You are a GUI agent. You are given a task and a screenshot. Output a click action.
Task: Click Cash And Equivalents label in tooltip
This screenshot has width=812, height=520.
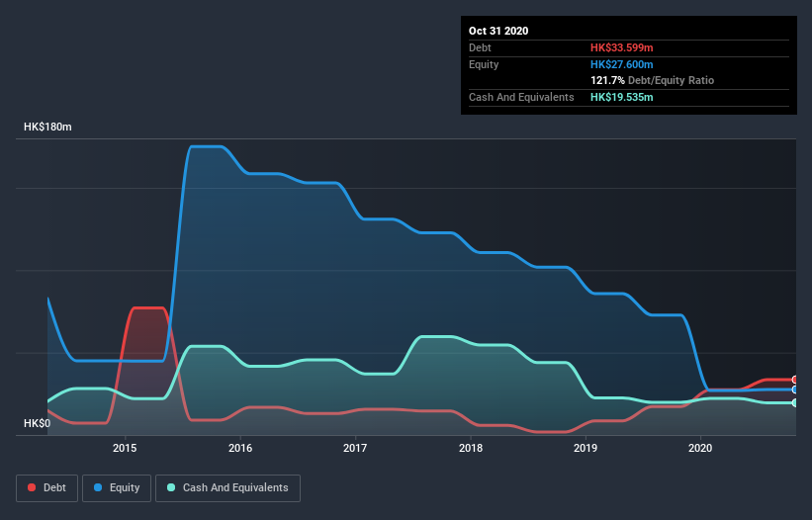tap(521, 97)
